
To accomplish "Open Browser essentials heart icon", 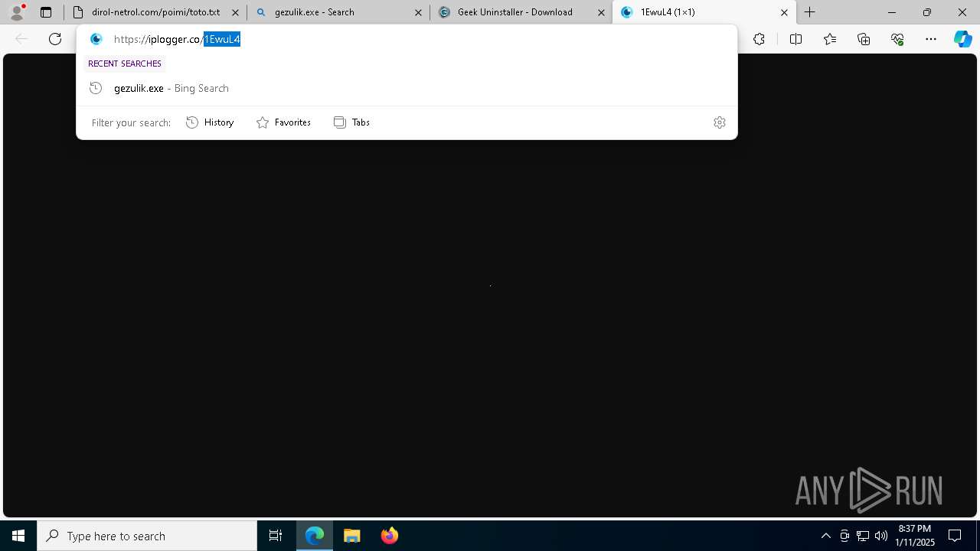I will pos(897,39).
